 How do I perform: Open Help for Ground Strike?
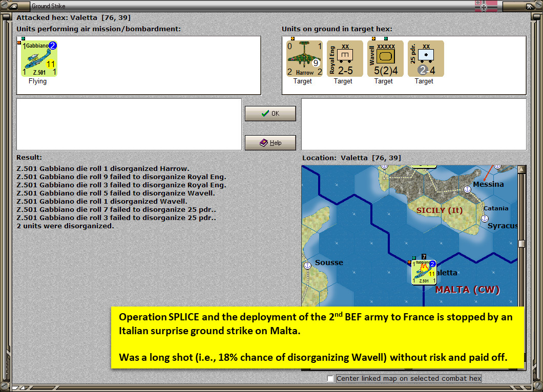pos(270,143)
